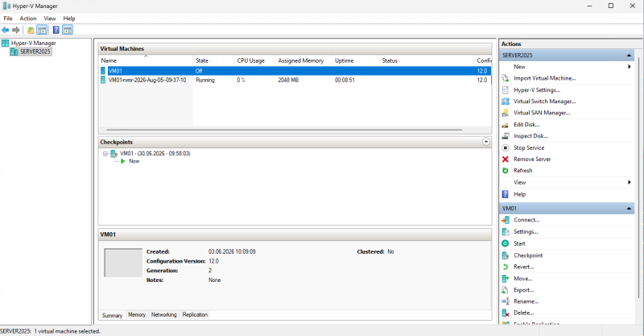644x336 pixels.
Task: Sort by Status column header
Action: (x=427, y=60)
